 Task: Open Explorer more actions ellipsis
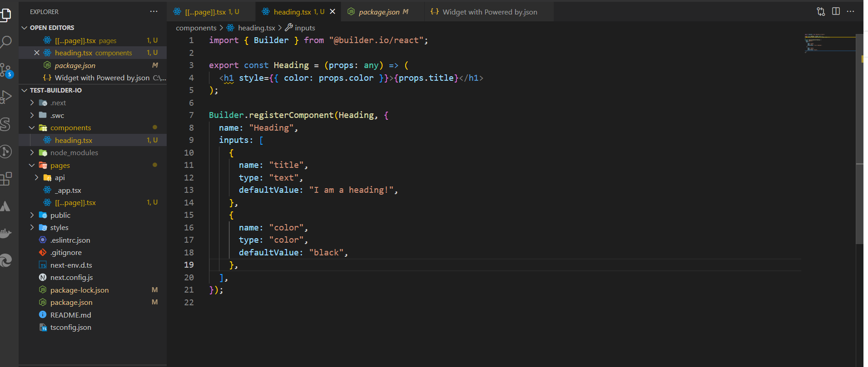[x=154, y=11]
